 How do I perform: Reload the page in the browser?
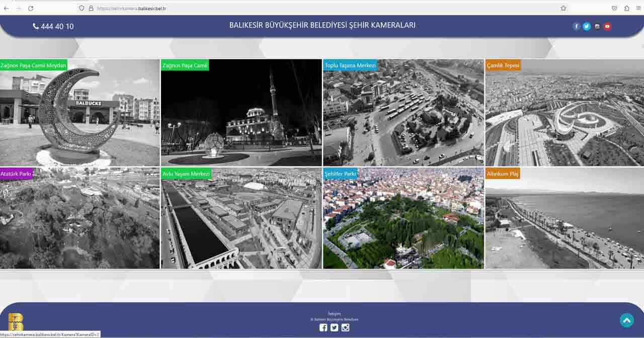31,8
